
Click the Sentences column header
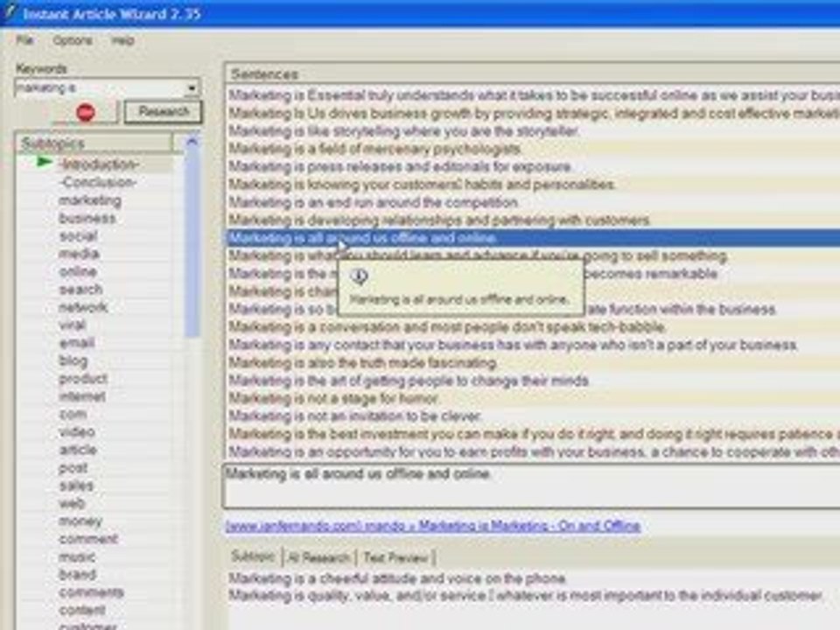[x=533, y=73]
